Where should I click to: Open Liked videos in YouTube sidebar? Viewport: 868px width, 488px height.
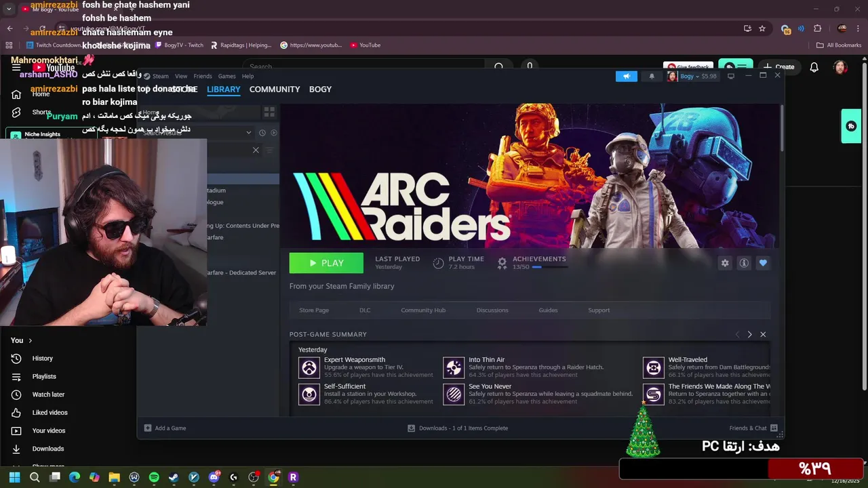(50, 413)
